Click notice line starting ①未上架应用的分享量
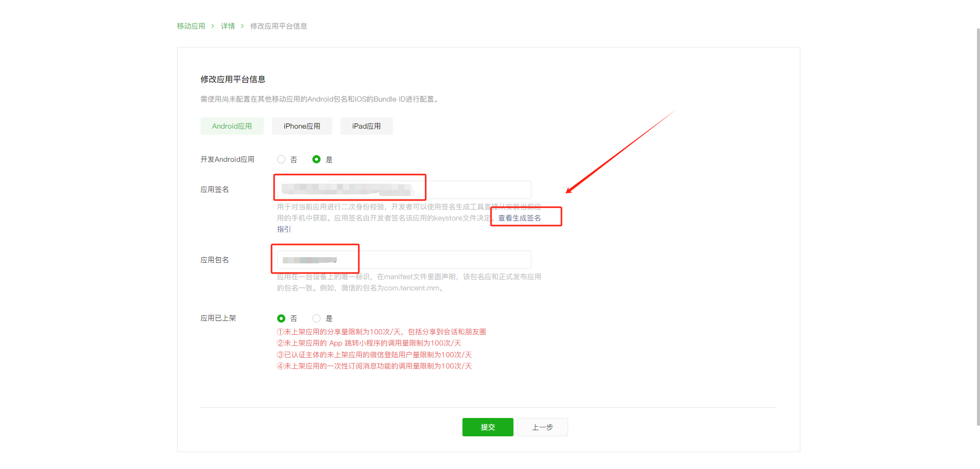 click(x=381, y=332)
